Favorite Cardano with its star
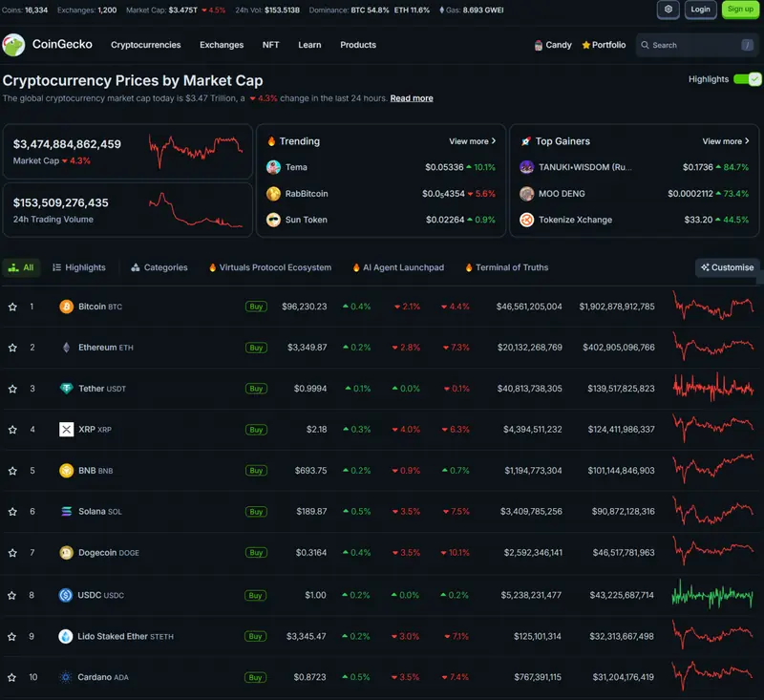Image resolution: width=764 pixels, height=700 pixels. (x=12, y=678)
